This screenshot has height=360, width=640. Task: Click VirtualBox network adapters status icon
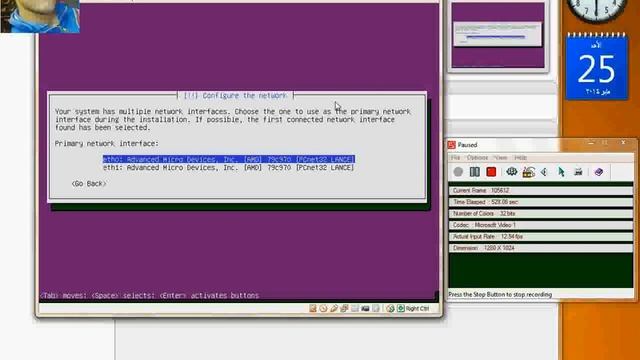pos(344,309)
